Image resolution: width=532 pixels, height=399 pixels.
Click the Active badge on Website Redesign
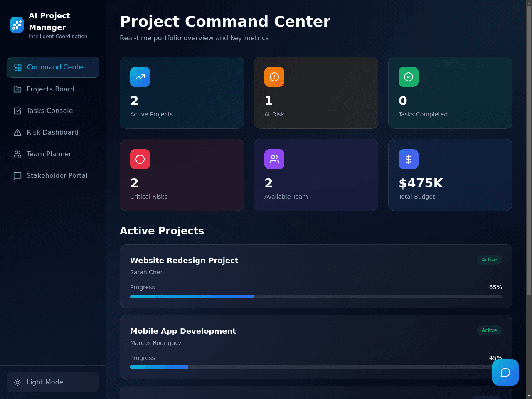point(489,260)
